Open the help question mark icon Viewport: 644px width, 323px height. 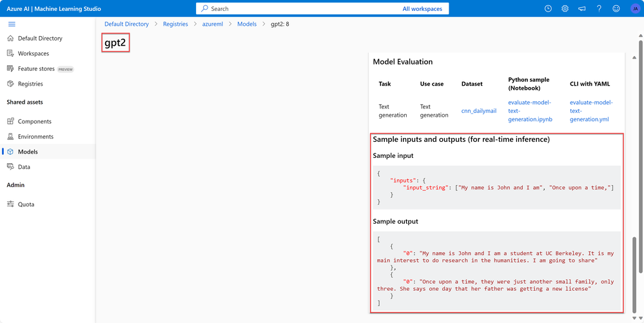point(599,8)
